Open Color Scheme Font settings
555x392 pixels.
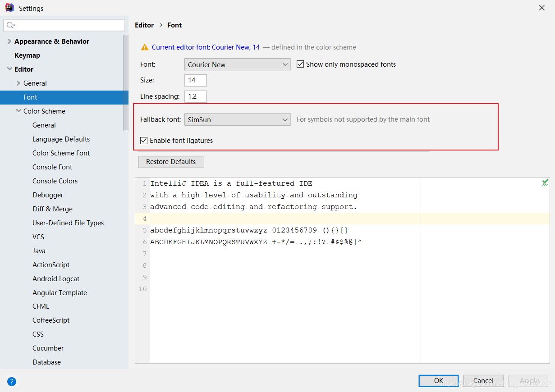coord(61,153)
